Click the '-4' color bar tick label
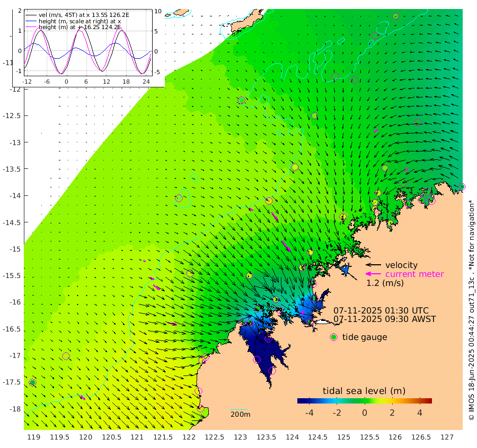The image size is (477, 448). coord(309,413)
